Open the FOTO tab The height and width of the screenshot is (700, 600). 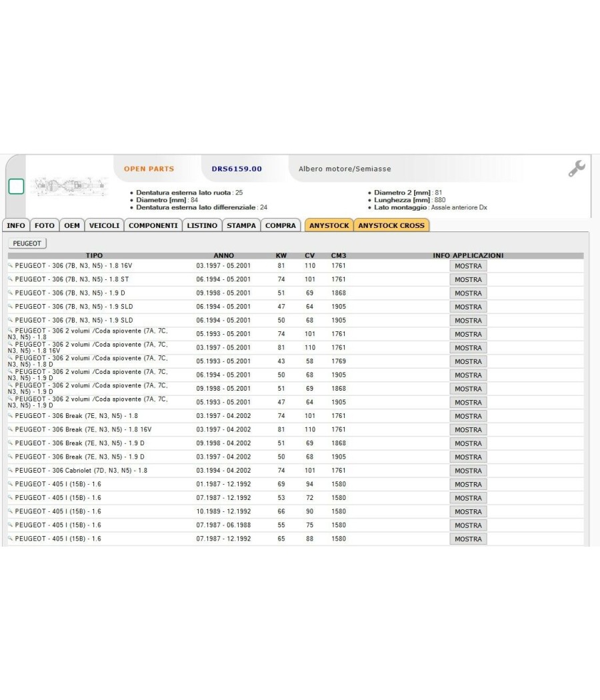tap(45, 225)
